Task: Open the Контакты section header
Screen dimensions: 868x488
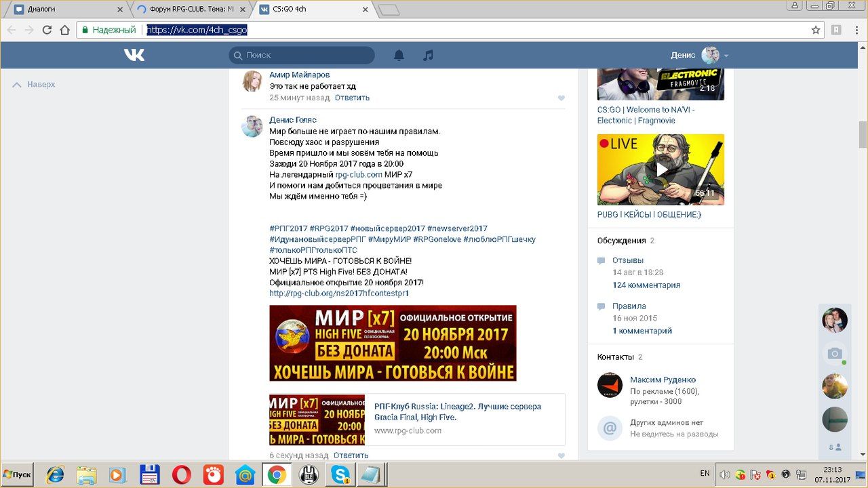Action: pyautogui.click(x=616, y=357)
